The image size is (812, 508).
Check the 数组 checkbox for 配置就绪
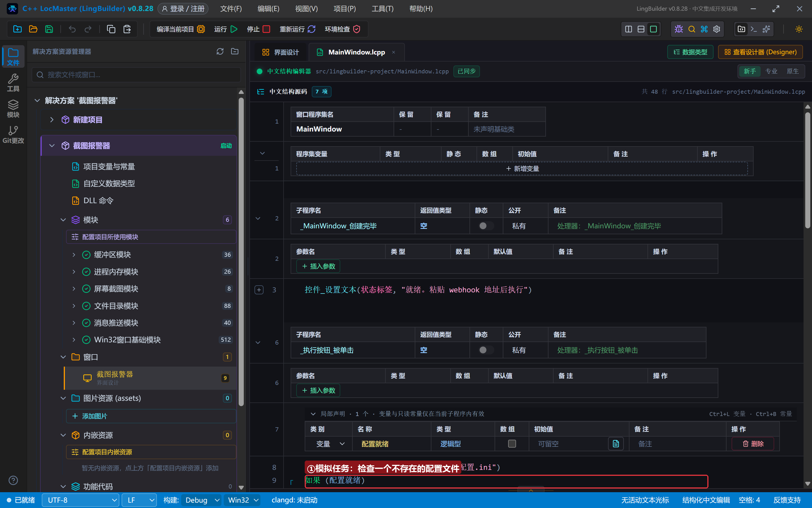click(512, 444)
